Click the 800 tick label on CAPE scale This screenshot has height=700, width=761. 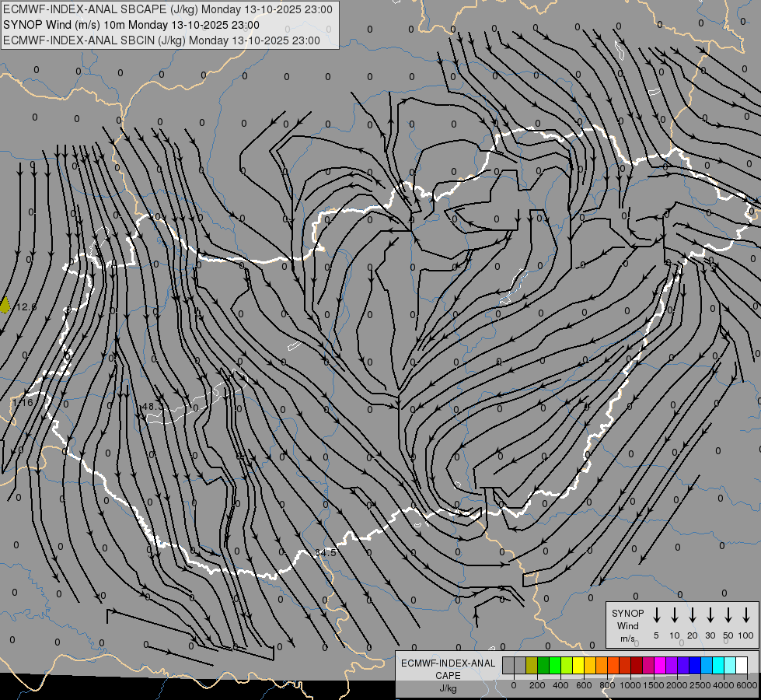[607, 685]
